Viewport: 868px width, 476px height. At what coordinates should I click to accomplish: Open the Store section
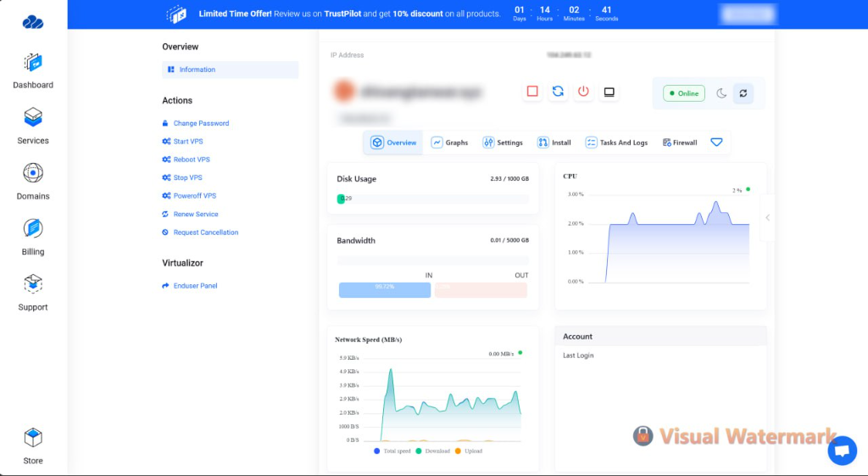click(x=33, y=446)
